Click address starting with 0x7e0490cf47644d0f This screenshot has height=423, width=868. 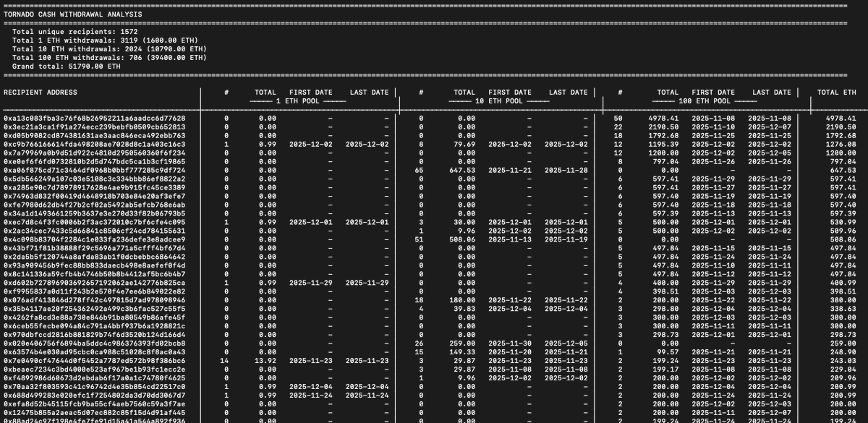pyautogui.click(x=95, y=362)
